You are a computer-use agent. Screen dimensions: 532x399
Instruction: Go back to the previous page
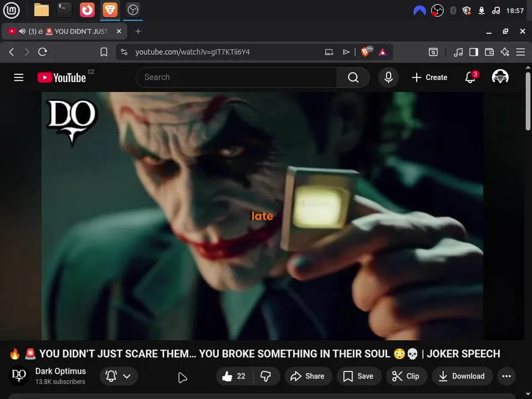point(12,52)
